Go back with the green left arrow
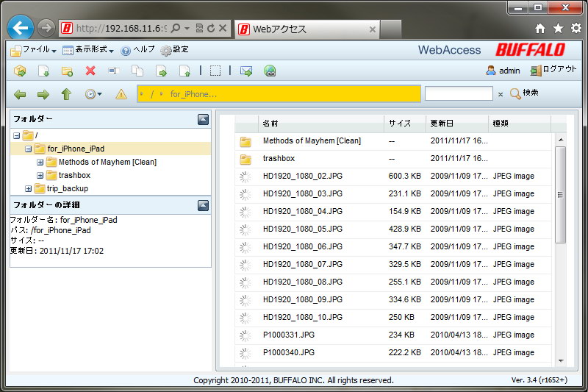The width and height of the screenshot is (588, 392). click(20, 94)
